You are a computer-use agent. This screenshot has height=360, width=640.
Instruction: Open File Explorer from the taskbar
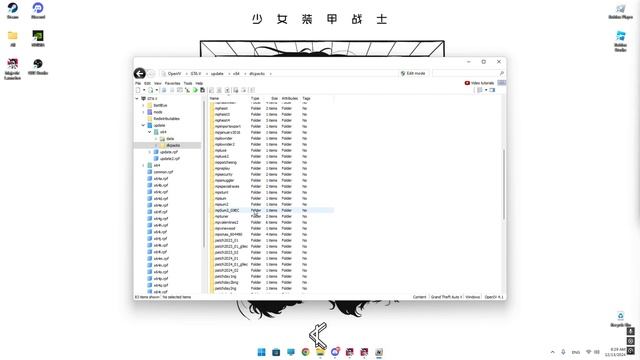click(320, 352)
